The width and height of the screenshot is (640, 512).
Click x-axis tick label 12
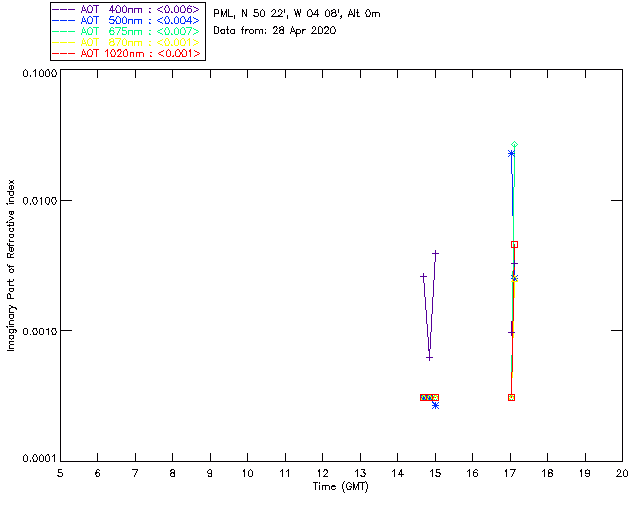pyautogui.click(x=322, y=473)
